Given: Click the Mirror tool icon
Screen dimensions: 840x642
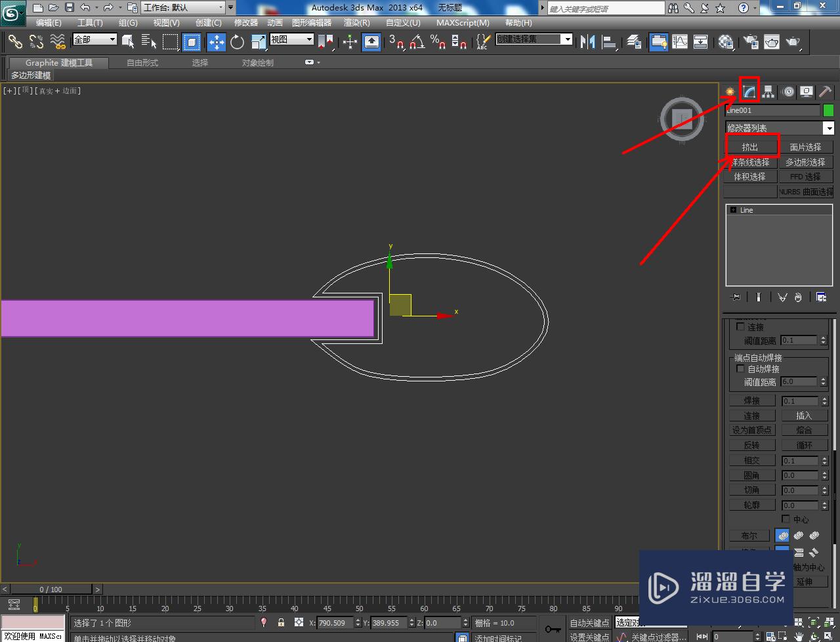Looking at the screenshot, I should (x=588, y=42).
